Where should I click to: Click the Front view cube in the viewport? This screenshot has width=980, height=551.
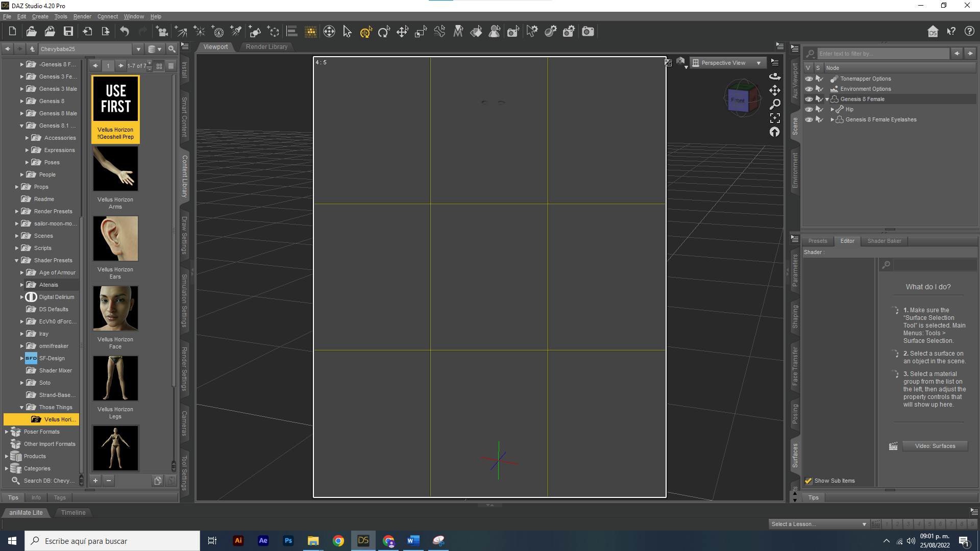coord(738,100)
